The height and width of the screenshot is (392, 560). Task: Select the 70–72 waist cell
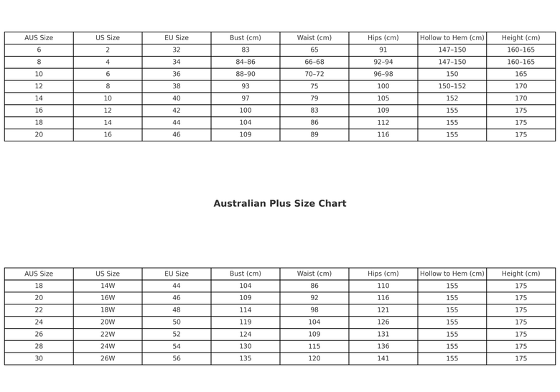(314, 74)
